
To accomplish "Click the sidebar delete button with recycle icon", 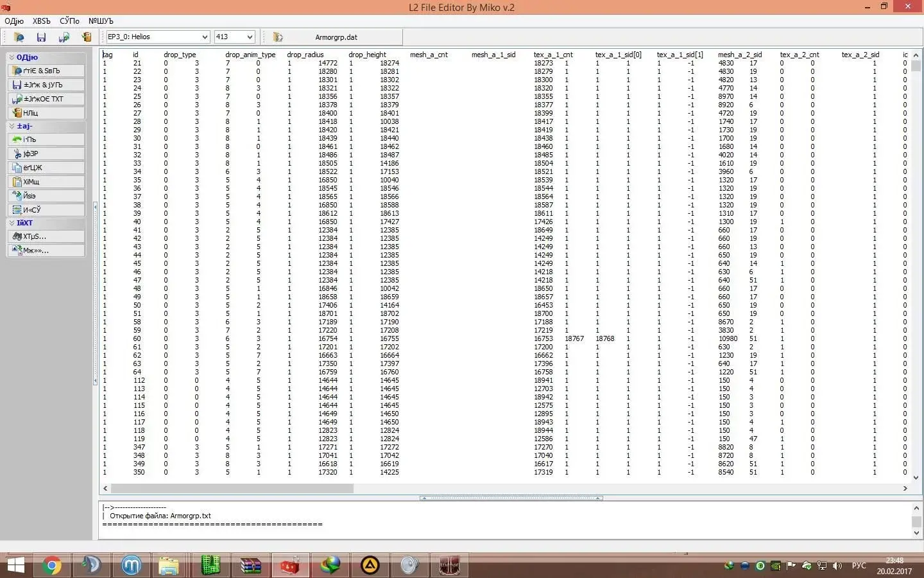I will 46,196.
